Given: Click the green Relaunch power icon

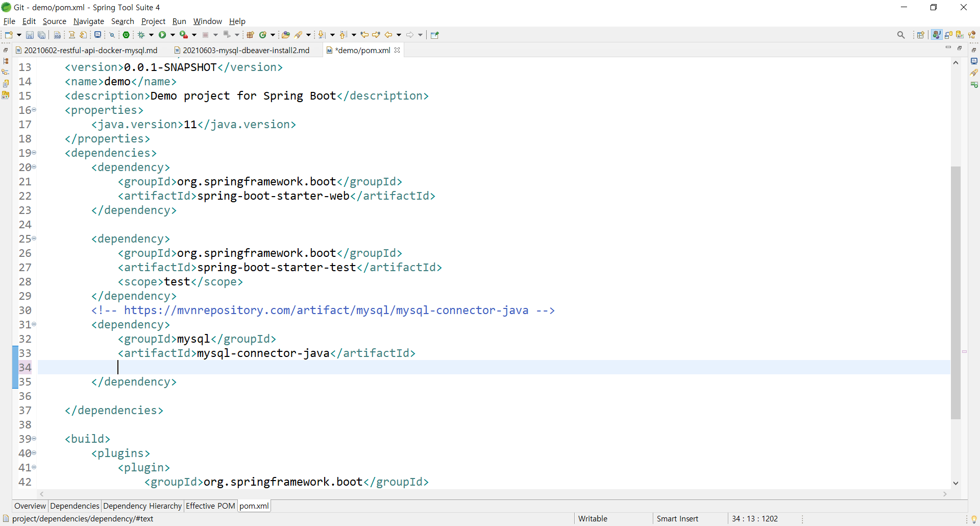Looking at the screenshot, I should point(126,35).
